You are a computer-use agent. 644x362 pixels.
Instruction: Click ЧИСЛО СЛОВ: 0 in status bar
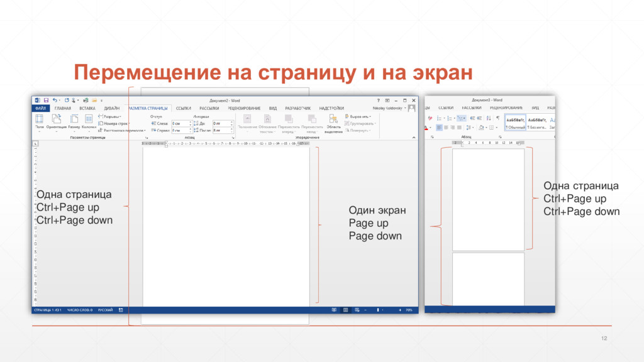tap(80, 310)
